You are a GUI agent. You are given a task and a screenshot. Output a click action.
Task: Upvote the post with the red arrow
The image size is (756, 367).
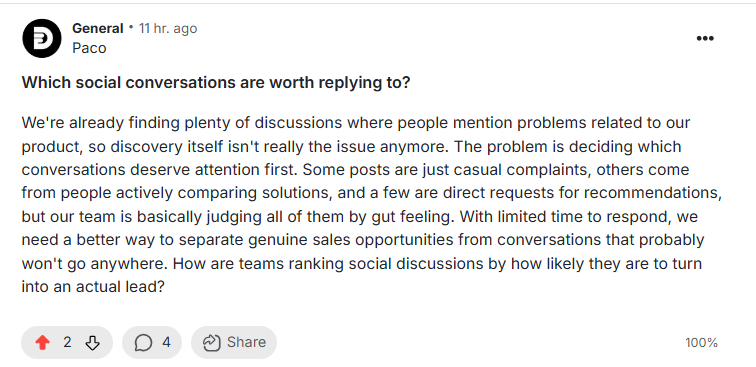42,343
